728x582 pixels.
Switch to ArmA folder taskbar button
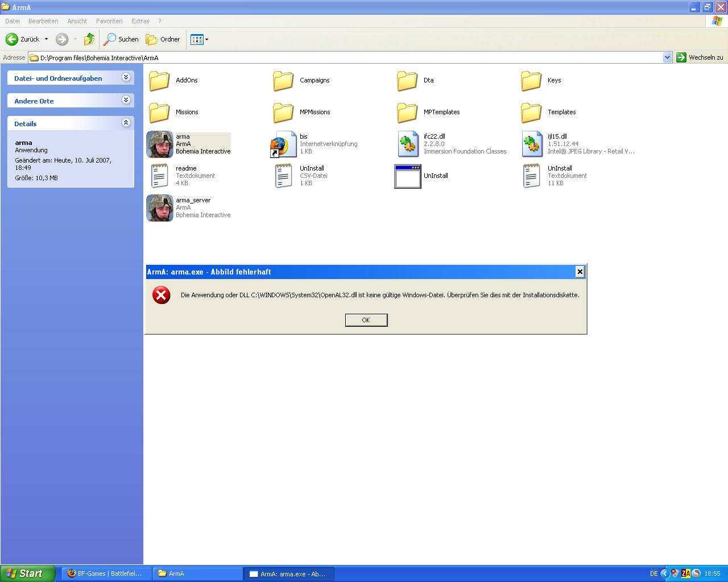point(197,573)
